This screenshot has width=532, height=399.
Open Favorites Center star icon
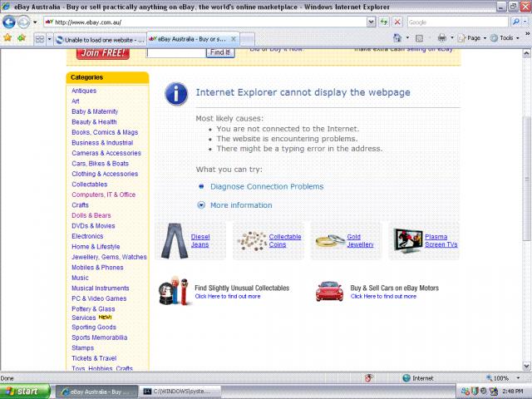[7, 38]
